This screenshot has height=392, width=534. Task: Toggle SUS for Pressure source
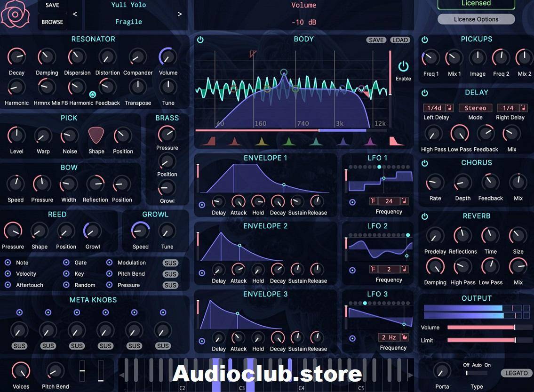(170, 285)
